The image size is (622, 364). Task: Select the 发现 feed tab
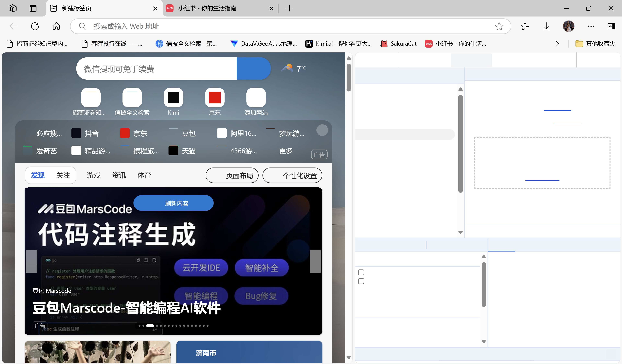tap(38, 175)
